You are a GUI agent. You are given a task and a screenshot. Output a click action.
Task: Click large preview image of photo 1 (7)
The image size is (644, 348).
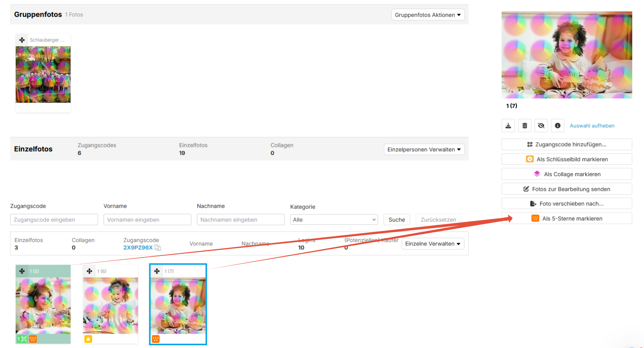tap(567, 55)
